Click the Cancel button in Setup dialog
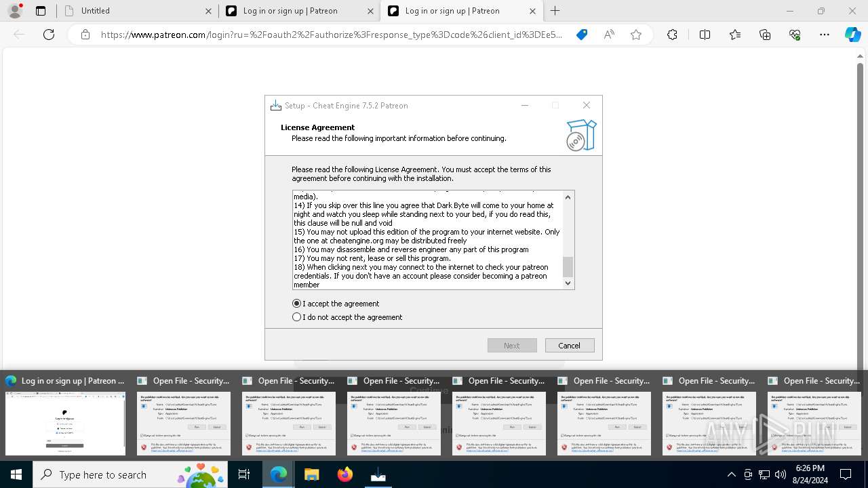Viewport: 868px width, 488px height. point(570,346)
